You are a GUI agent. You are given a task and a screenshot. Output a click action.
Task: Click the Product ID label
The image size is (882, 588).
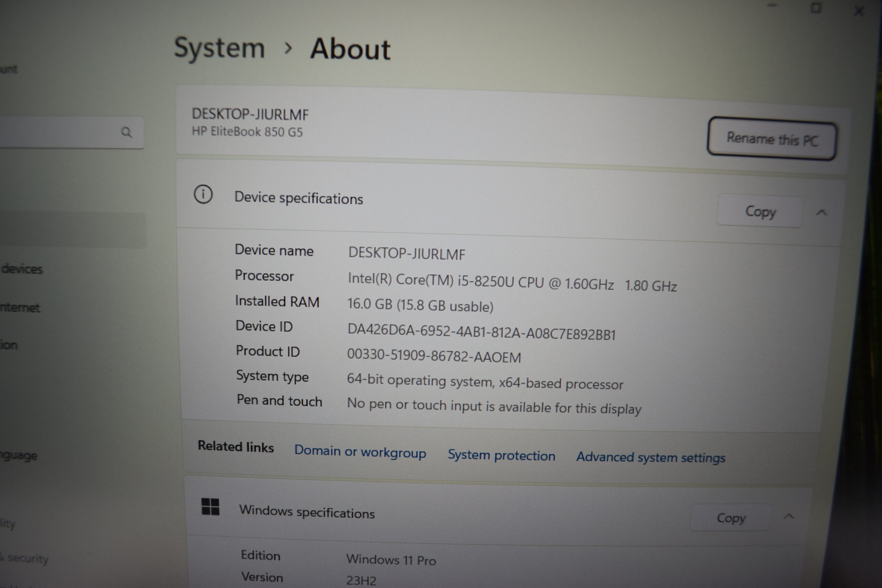tap(268, 351)
